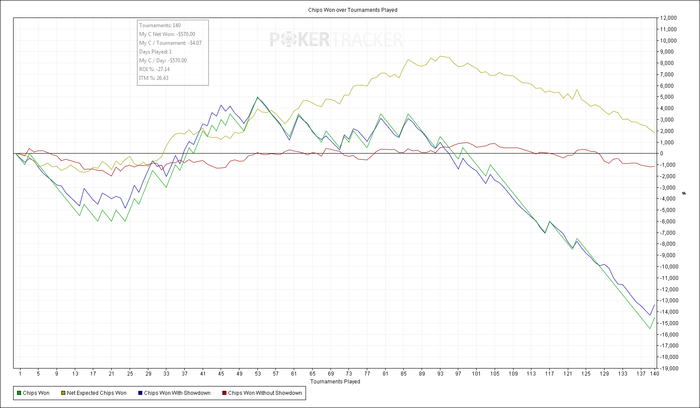
Task: Click the 12,000 y-axis tick label
Action: pyautogui.click(x=668, y=18)
